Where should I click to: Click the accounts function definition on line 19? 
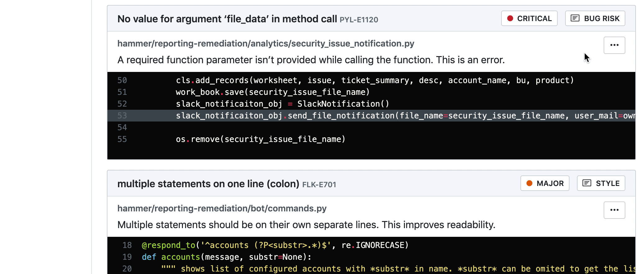click(181, 257)
